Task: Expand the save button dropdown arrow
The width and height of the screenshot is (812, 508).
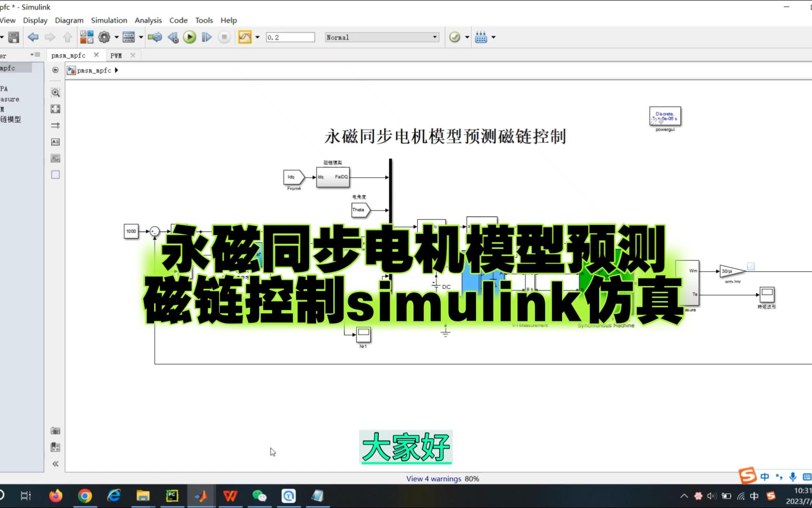Action: click(2, 37)
